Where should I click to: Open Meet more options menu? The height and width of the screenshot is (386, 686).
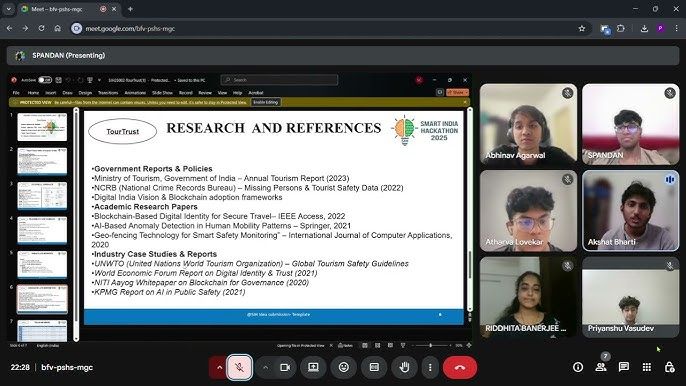click(x=430, y=367)
